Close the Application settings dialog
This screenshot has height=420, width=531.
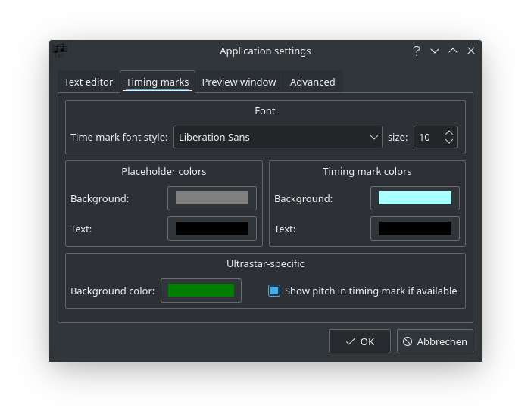pyautogui.click(x=471, y=51)
